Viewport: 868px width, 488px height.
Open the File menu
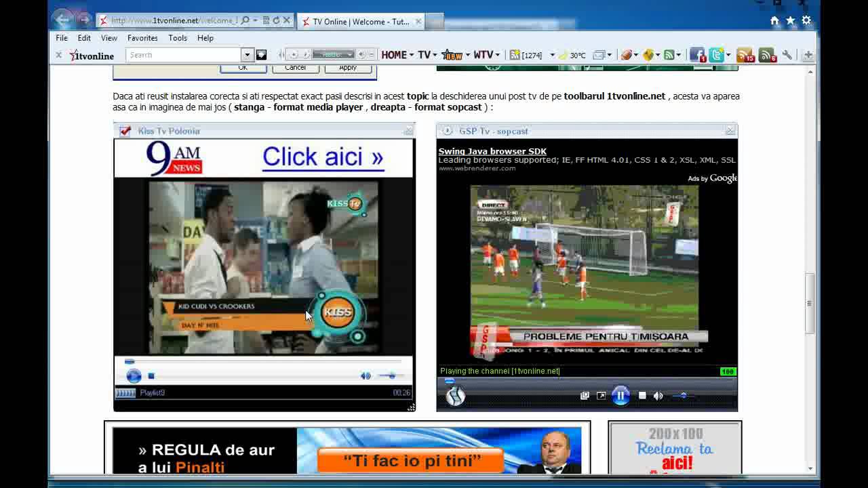(62, 38)
